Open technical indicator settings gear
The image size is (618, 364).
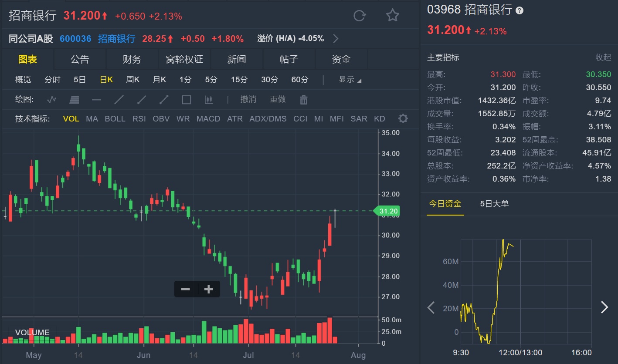tap(403, 118)
